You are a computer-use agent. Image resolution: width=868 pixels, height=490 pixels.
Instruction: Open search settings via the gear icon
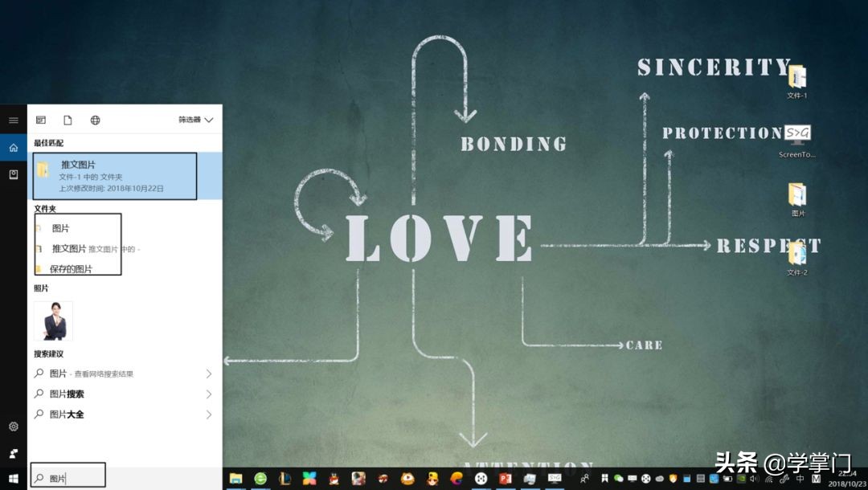click(x=13, y=427)
